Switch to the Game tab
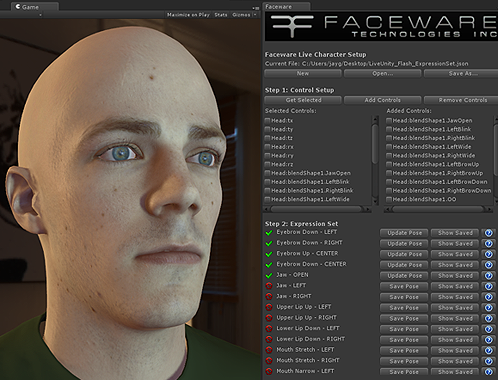 35,7
